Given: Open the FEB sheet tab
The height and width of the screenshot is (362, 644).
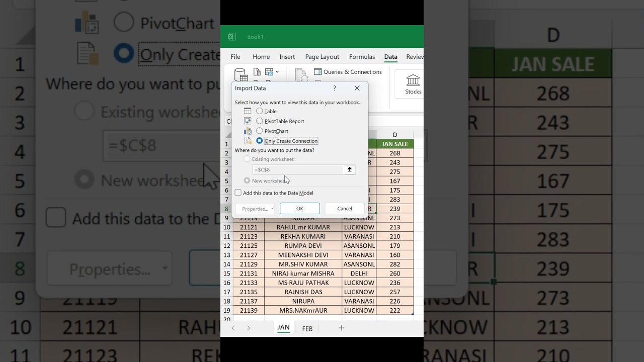Looking at the screenshot, I should [x=307, y=328].
